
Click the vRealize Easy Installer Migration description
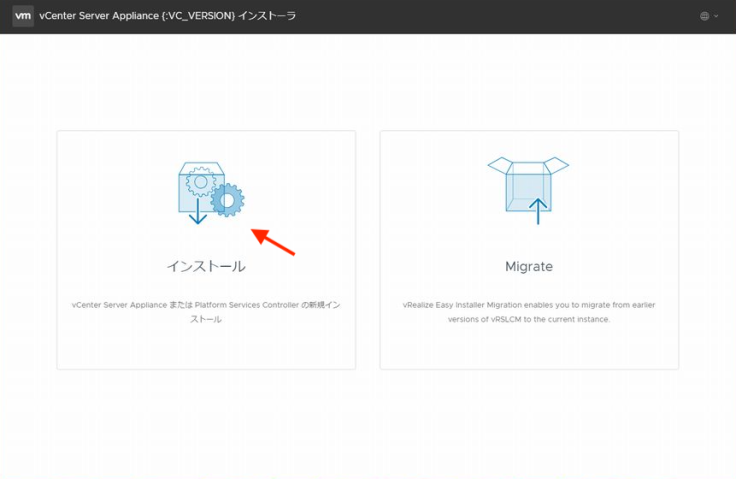click(x=529, y=312)
